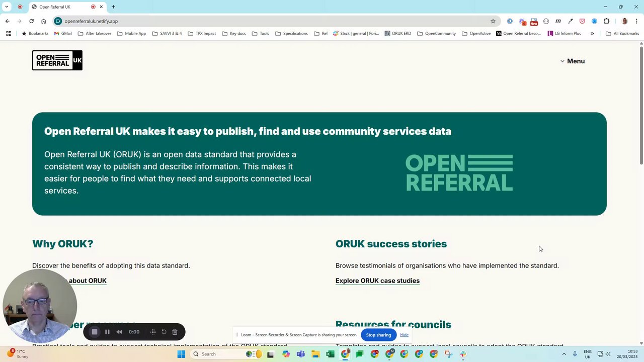Click the page vertical scrollbar thumb
The image size is (644, 362).
tap(641, 105)
